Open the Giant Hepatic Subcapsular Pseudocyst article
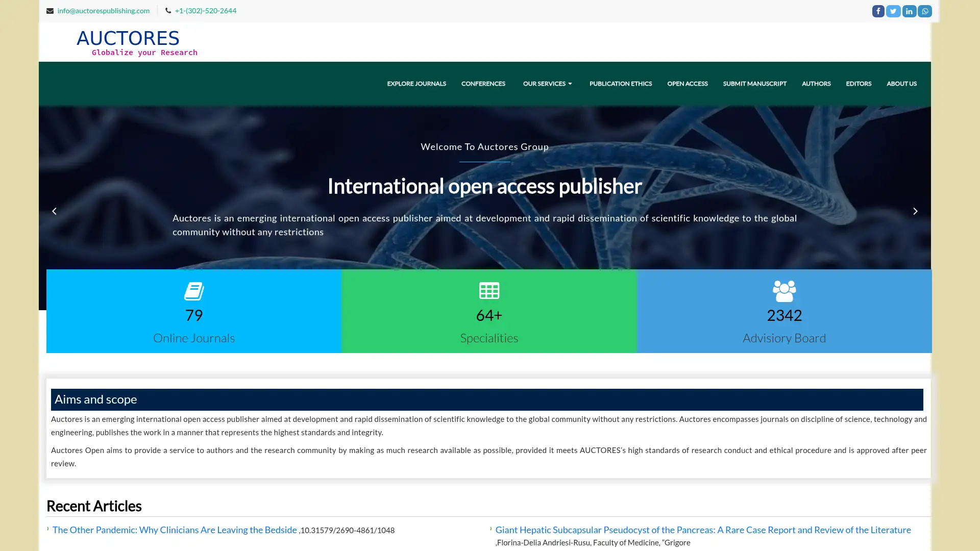This screenshot has height=551, width=980. pyautogui.click(x=703, y=530)
